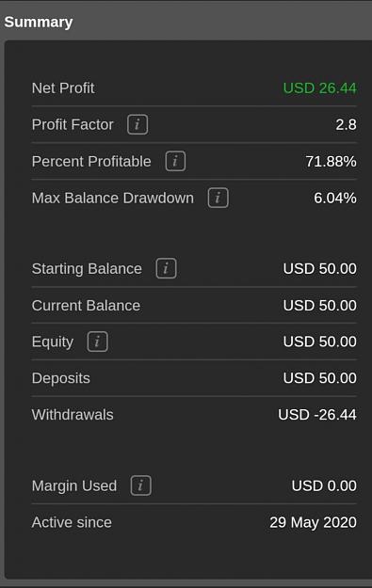Open Starting Balance info icon

pyautogui.click(x=166, y=268)
